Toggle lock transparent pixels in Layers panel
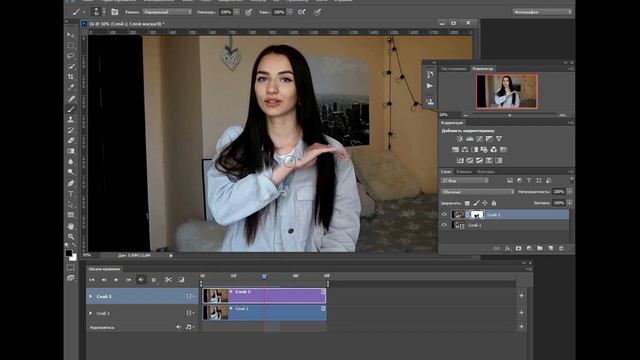The width and height of the screenshot is (640, 360). 467,203
